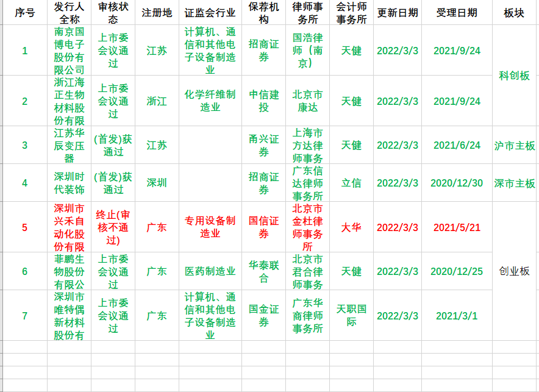Screen dimensions: 539x392
Task: Select the (首发)获通过 status for 江苏华辰变压器
Action: pos(113,145)
